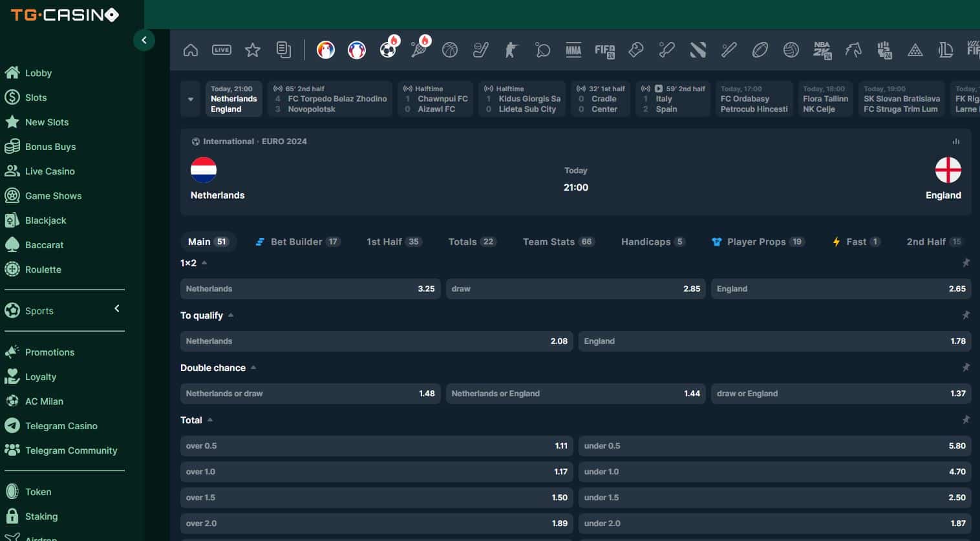Screen dimensions: 980x541
Task: Select the MMA sport icon
Action: click(573, 50)
